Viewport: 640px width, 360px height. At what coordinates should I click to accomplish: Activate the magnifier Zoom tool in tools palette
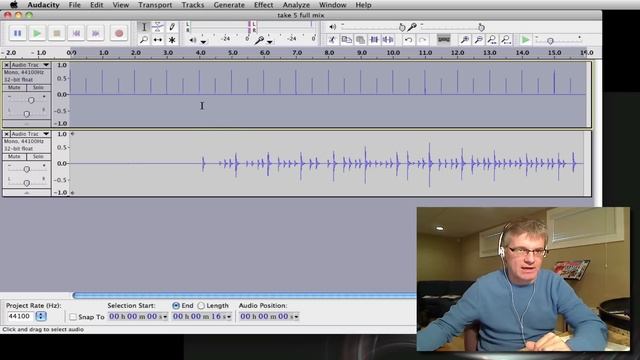click(144, 40)
